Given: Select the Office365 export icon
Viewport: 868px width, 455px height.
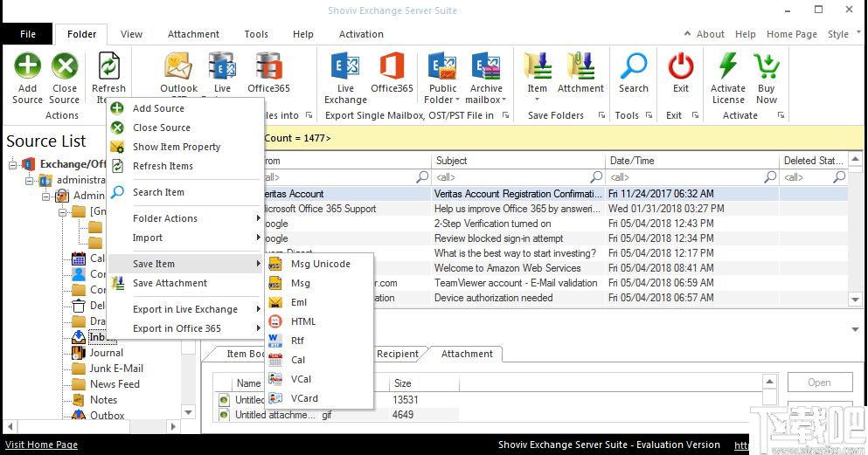Looking at the screenshot, I should coord(392,66).
